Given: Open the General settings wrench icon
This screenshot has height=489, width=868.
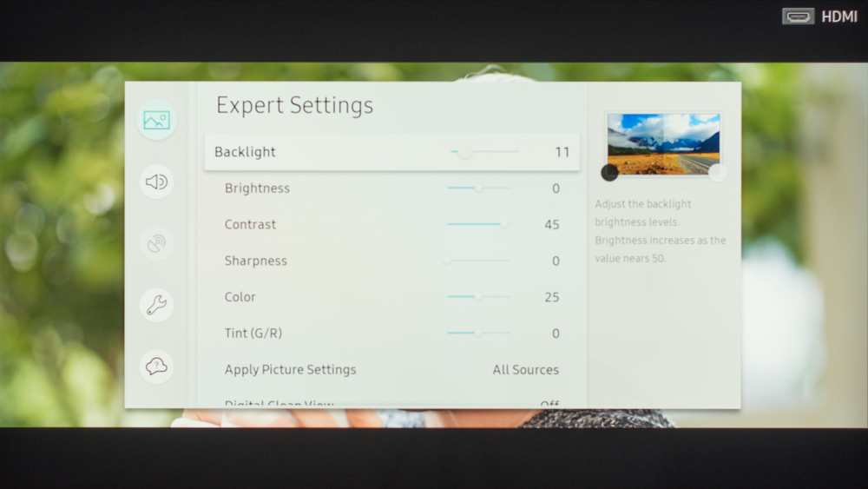Looking at the screenshot, I should (x=156, y=305).
